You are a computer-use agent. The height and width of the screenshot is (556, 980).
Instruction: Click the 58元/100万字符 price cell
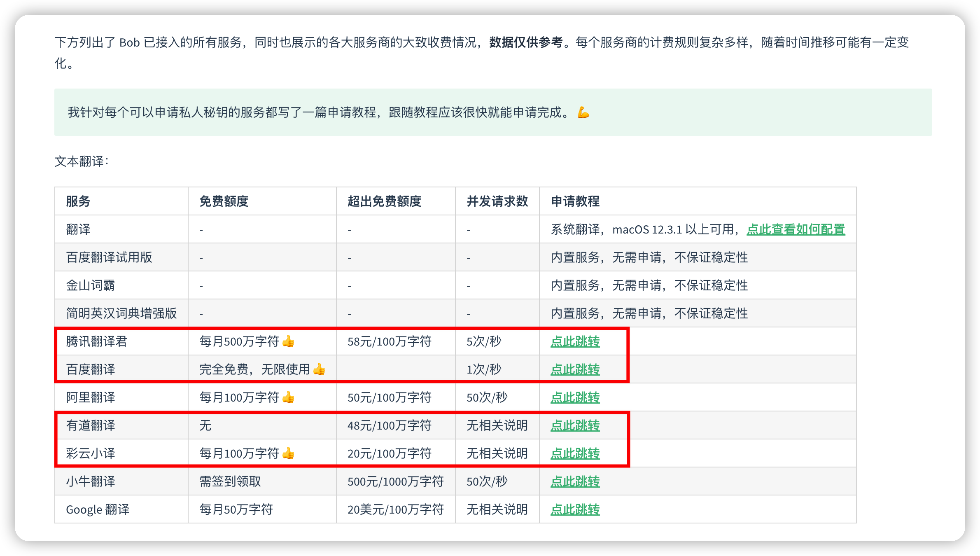(389, 341)
